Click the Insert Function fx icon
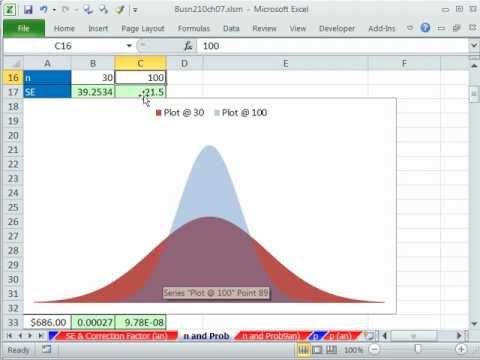480x360 pixels. coord(188,46)
